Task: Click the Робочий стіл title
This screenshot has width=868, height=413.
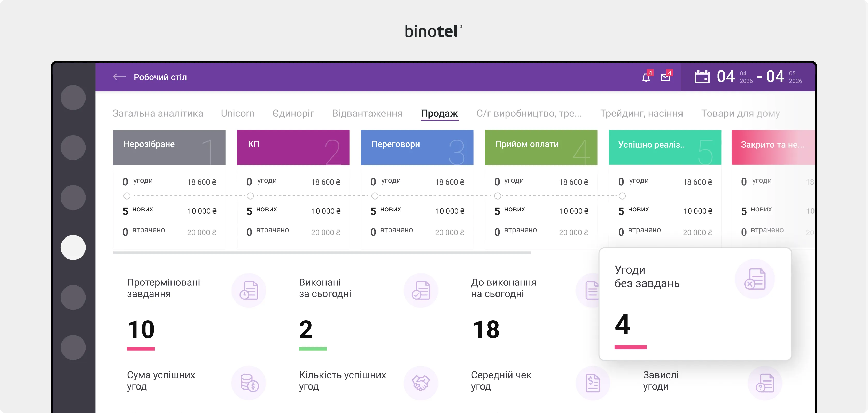Action: 160,77
